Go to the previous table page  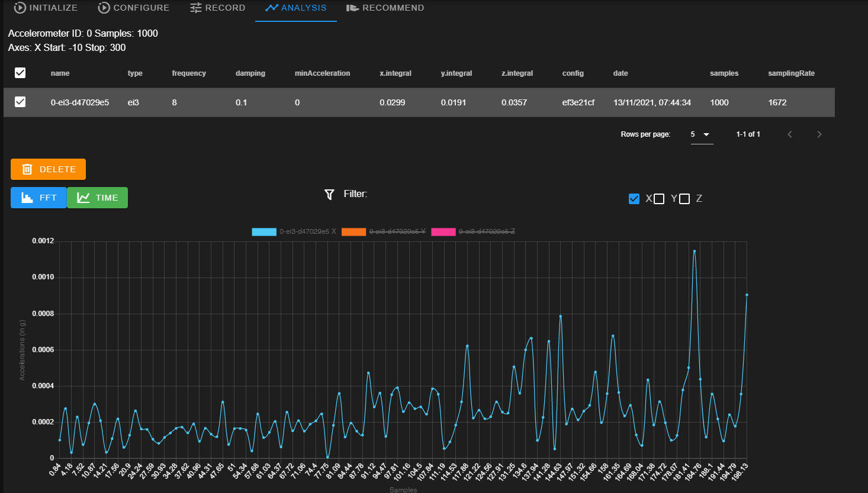tap(790, 134)
